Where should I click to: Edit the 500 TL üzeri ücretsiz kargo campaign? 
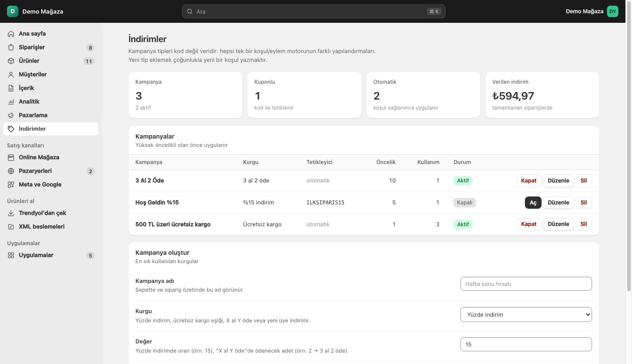pos(558,224)
